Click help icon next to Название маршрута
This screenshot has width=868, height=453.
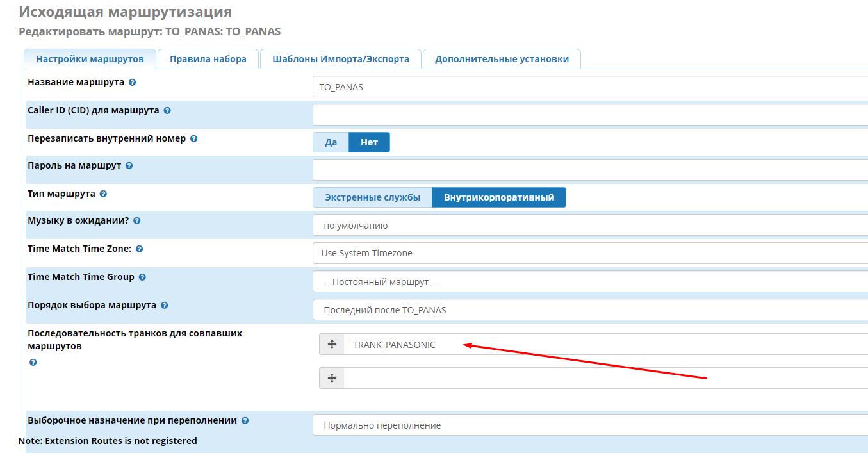click(132, 83)
